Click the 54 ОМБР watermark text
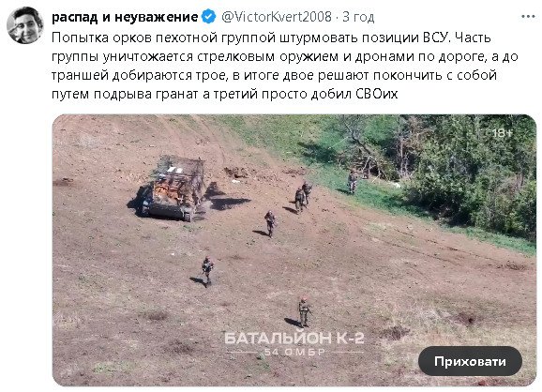Viewport: 542px width, 392px height. pos(294,353)
